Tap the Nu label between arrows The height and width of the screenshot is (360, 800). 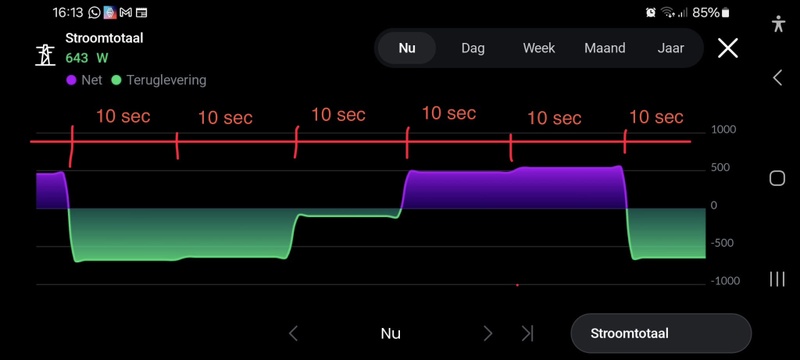click(390, 333)
